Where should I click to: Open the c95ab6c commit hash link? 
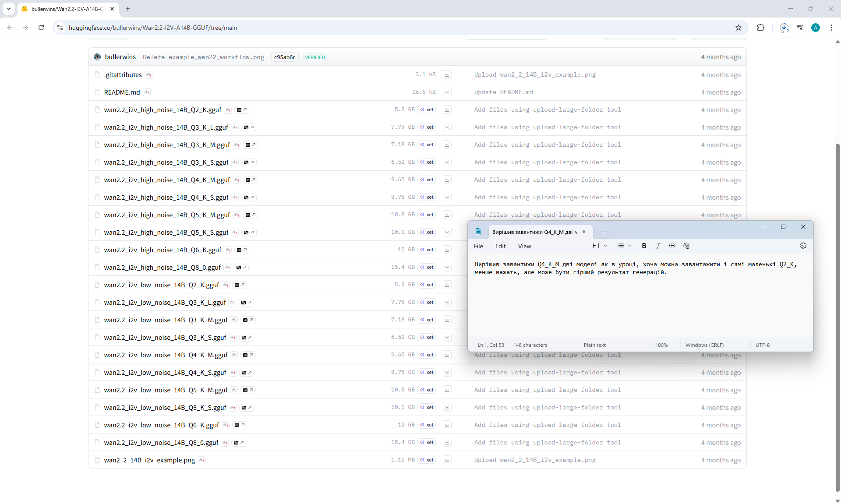click(x=285, y=57)
